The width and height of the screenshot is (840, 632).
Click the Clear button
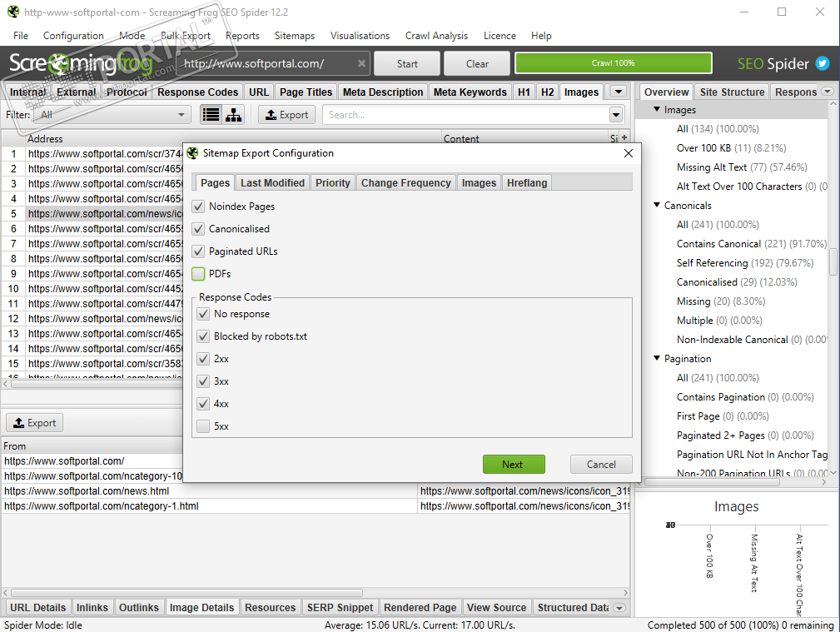click(x=477, y=63)
